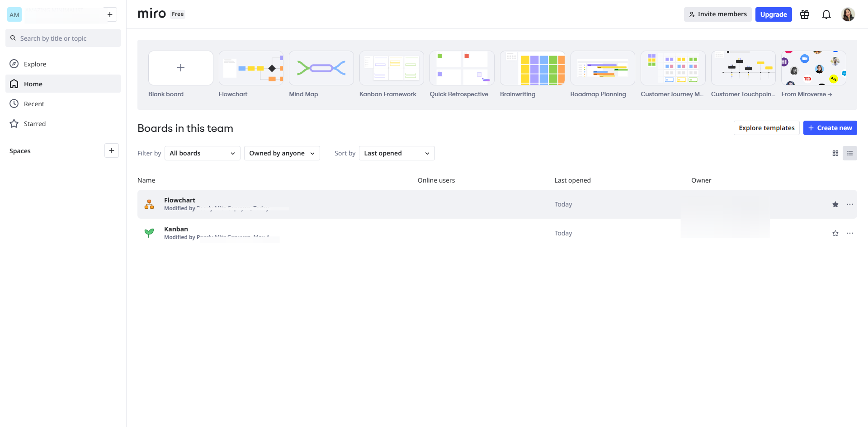Click the Spaces section label
The image size is (868, 427).
tap(20, 151)
